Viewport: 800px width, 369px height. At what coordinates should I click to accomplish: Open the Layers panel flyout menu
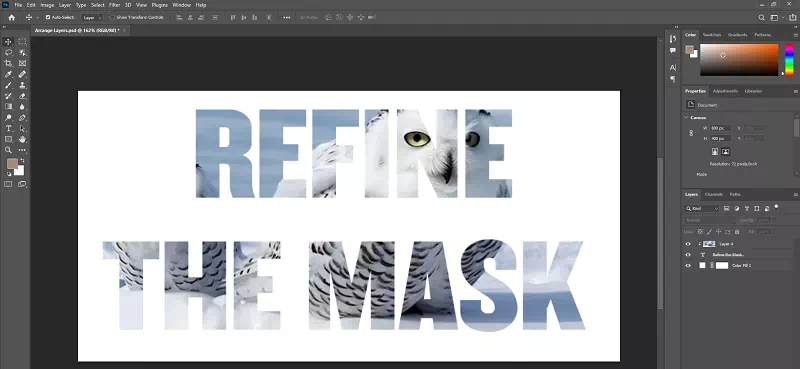click(795, 194)
